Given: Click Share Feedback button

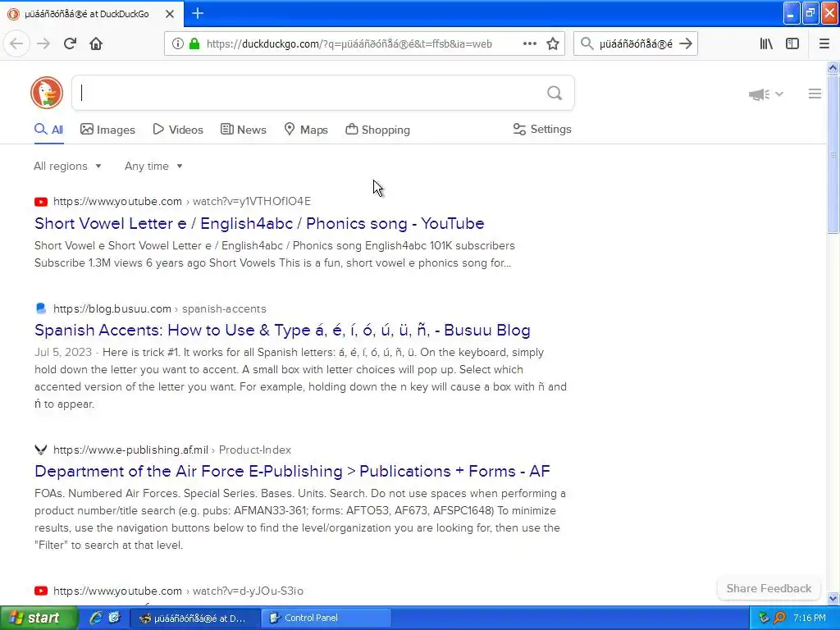Looking at the screenshot, I should pyautogui.click(x=769, y=588).
